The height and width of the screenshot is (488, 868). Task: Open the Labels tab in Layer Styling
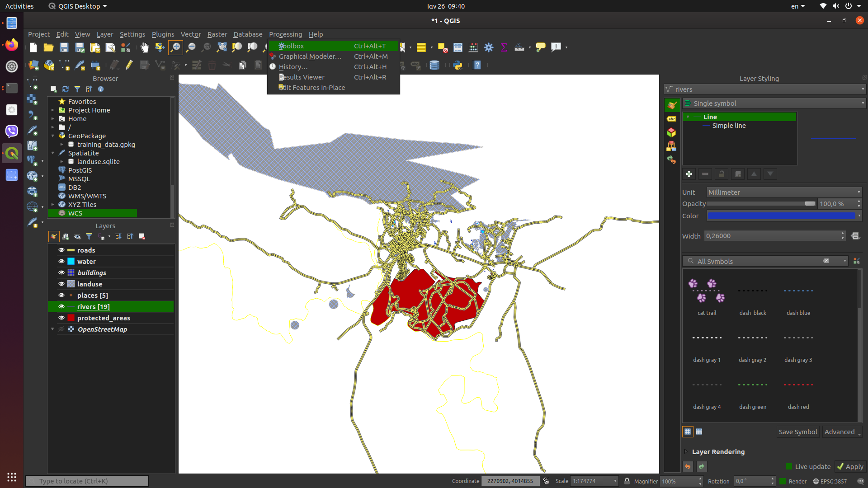pos(671,119)
